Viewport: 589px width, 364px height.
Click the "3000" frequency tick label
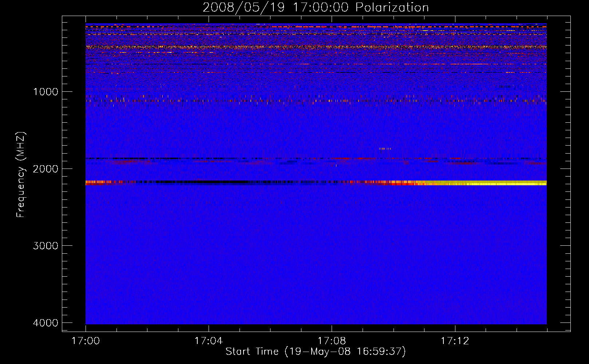pyautogui.click(x=46, y=246)
